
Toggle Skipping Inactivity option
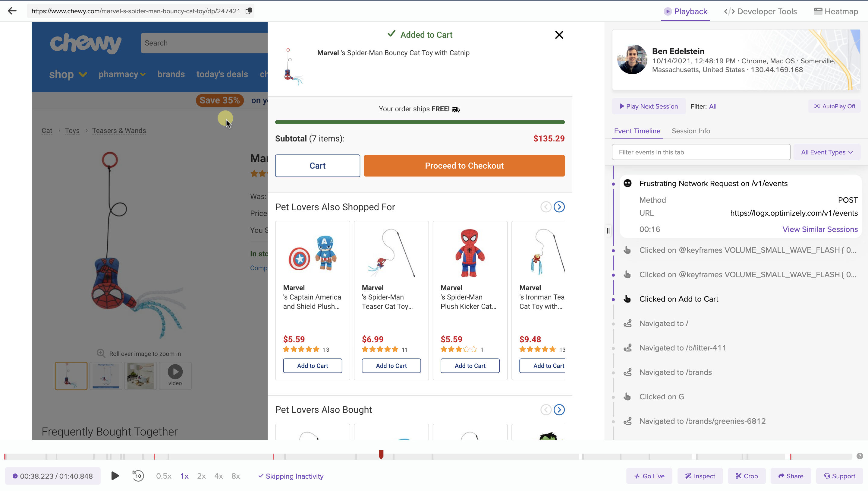pos(291,476)
